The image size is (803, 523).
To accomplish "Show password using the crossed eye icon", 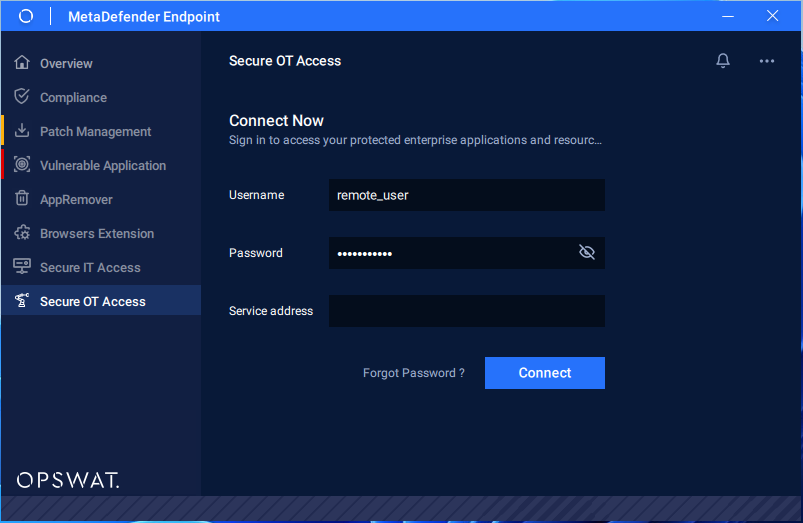I will click(x=586, y=252).
